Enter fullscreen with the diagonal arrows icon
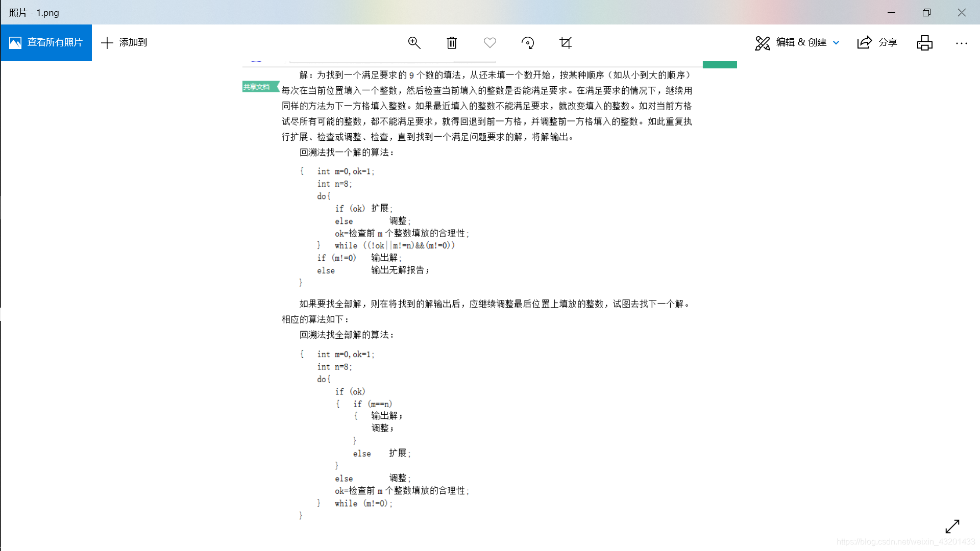 952,526
